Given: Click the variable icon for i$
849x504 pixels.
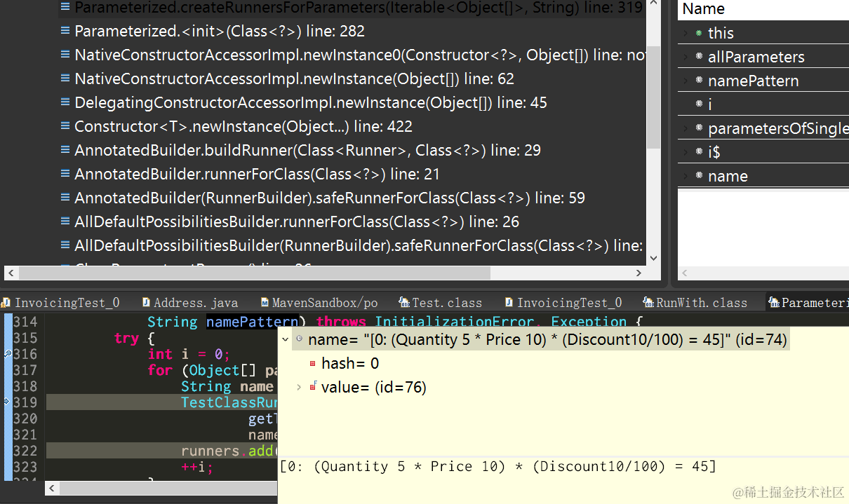Looking at the screenshot, I should click(699, 151).
